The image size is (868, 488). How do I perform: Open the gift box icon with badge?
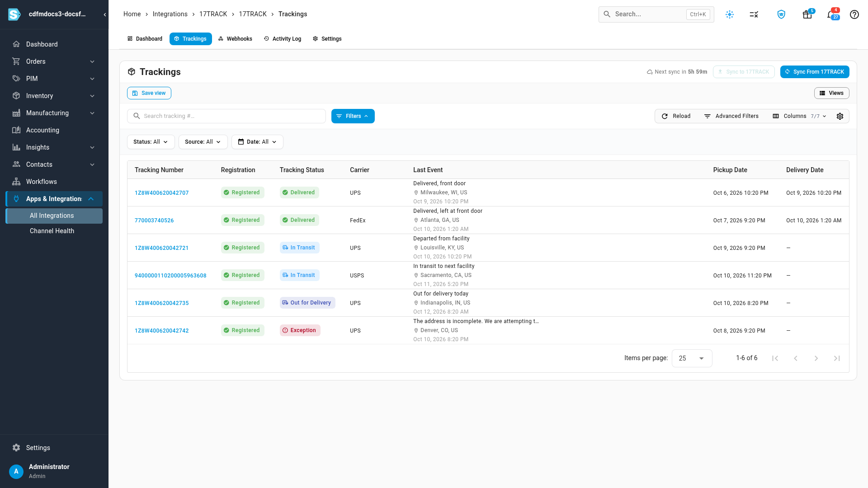[807, 14]
